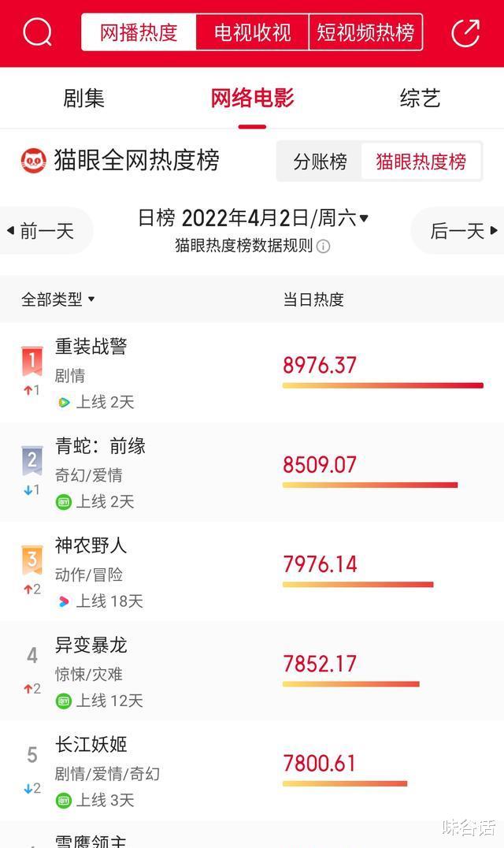Click the Youku icon under 神农野人

64,601
